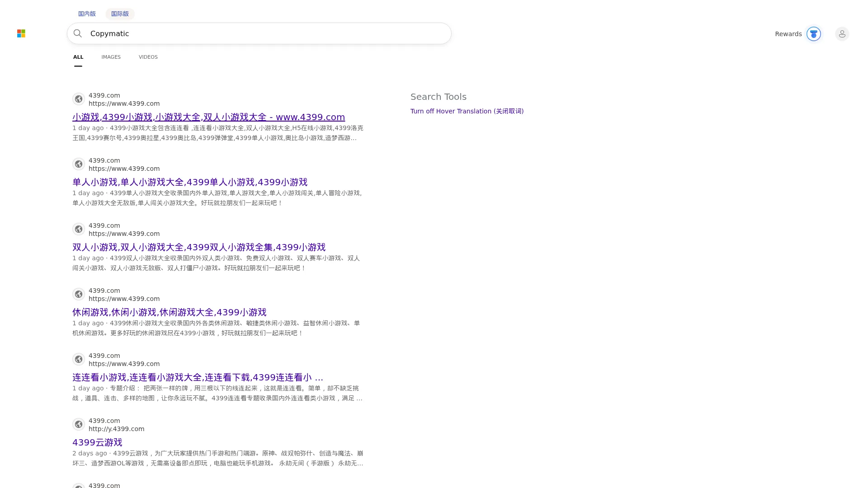The image size is (868, 488).
Task: Open 双人小游戏大全 result link
Action: [199, 247]
